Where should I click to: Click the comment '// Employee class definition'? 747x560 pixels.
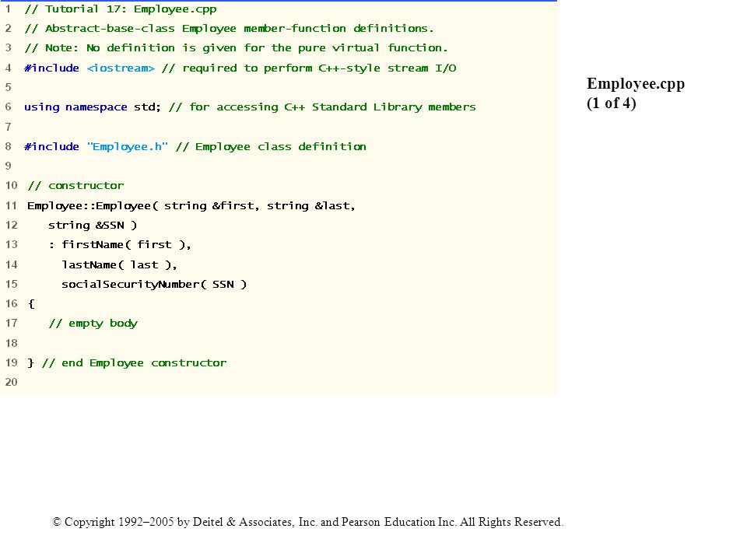click(271, 147)
